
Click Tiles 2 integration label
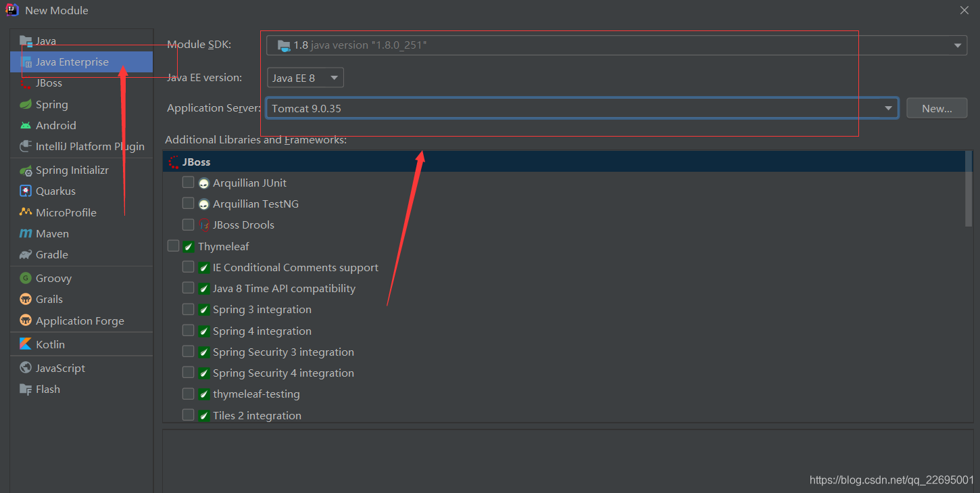point(257,416)
